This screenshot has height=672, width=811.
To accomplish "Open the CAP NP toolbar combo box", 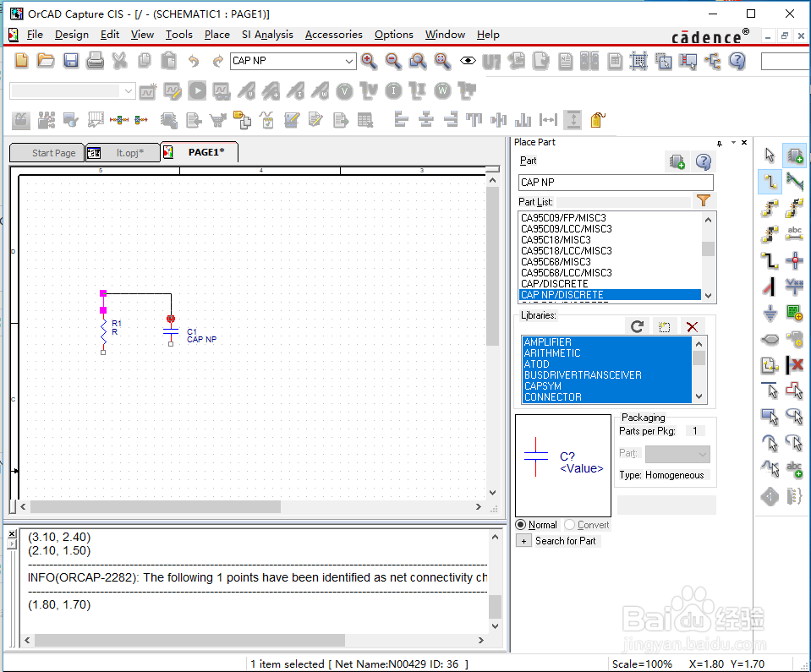I will (349, 61).
